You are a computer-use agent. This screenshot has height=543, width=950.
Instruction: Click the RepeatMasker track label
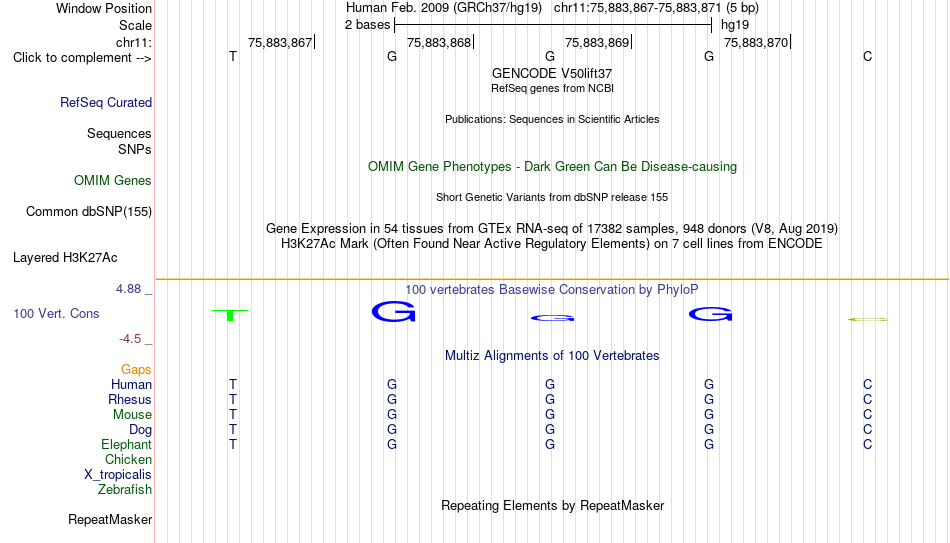tap(110, 519)
